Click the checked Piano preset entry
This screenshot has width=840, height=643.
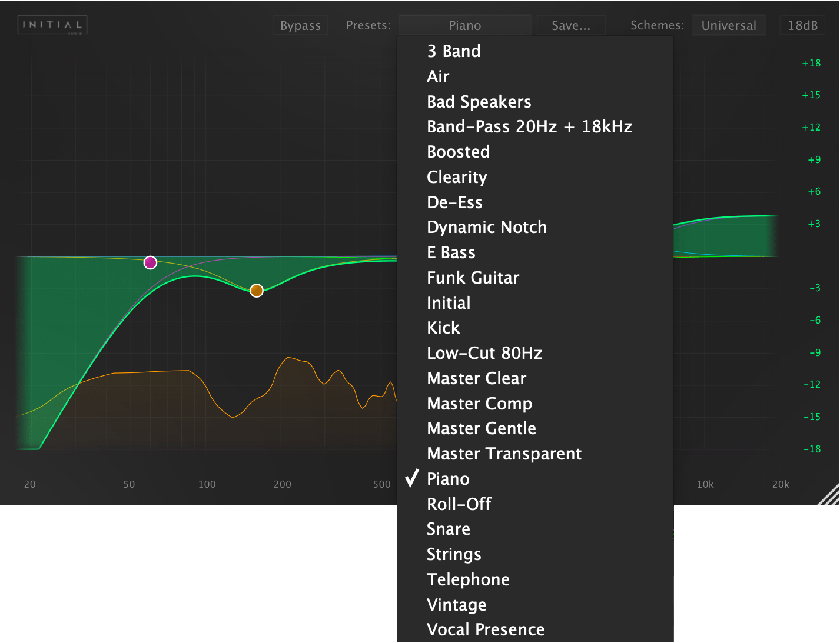tap(448, 479)
